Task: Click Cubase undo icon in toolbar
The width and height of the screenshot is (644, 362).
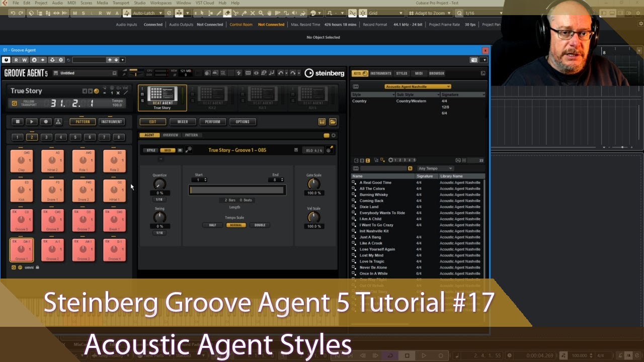Action: pos(13,13)
